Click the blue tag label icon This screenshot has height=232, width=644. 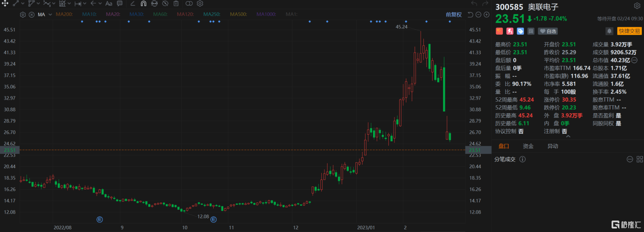tap(521, 31)
